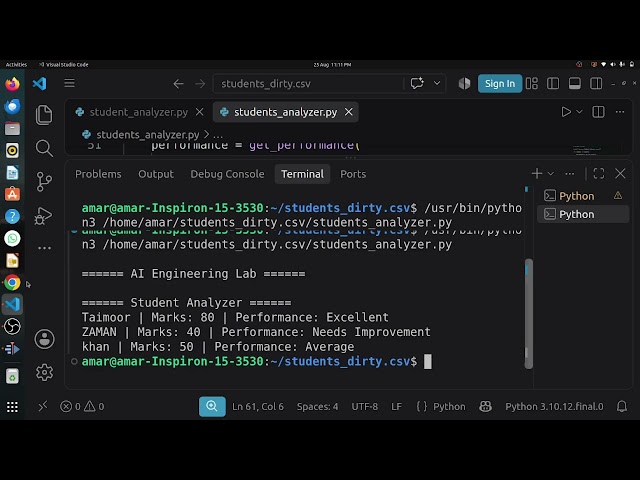Click Ln 61, Col 6 cursor position
640x480 pixels.
click(258, 407)
